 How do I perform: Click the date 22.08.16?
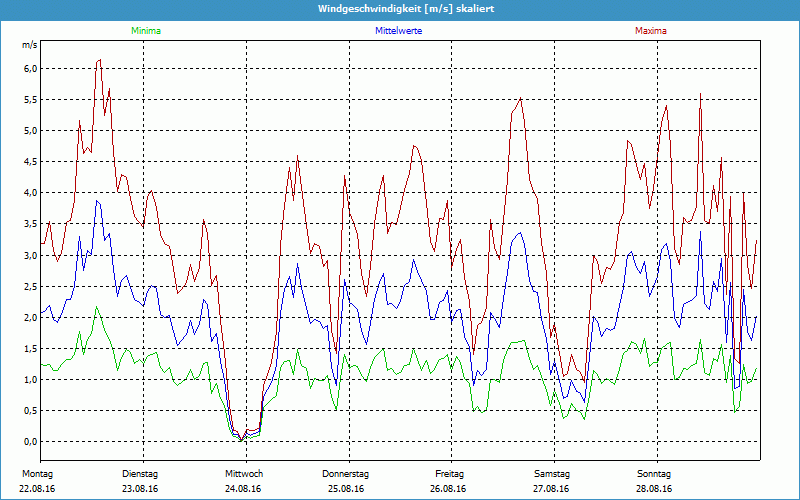[37, 489]
